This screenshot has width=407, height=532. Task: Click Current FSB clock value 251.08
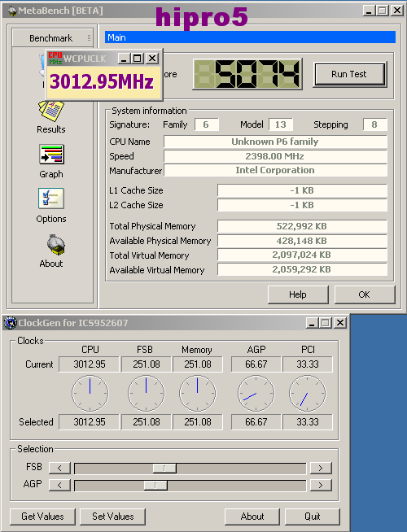coord(147,364)
